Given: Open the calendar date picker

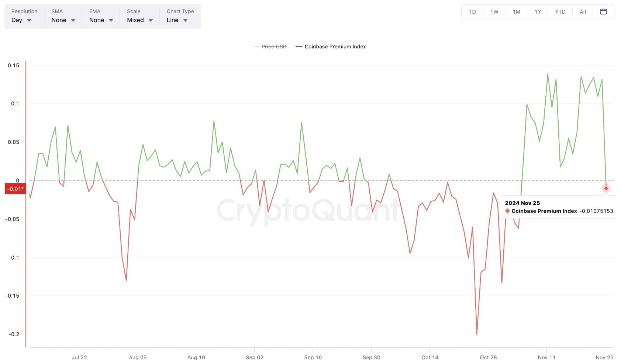Looking at the screenshot, I should pos(603,12).
